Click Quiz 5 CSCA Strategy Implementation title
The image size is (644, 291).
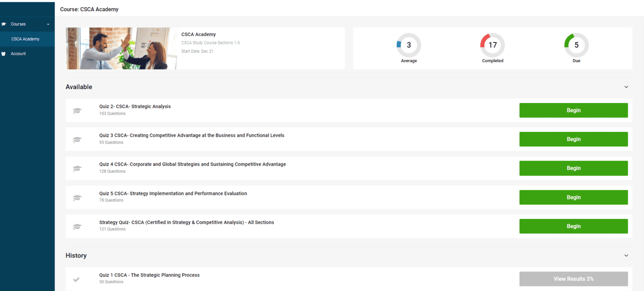pyautogui.click(x=173, y=194)
